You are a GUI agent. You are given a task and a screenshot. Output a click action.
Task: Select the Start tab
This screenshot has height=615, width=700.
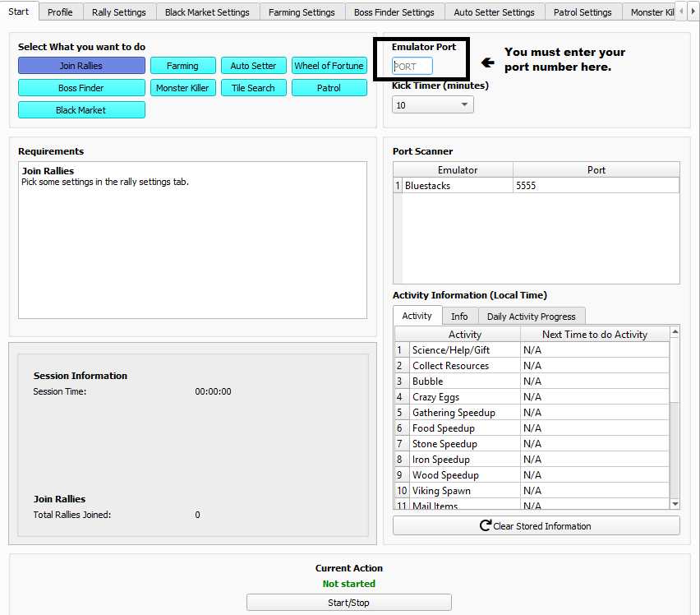[x=19, y=12]
